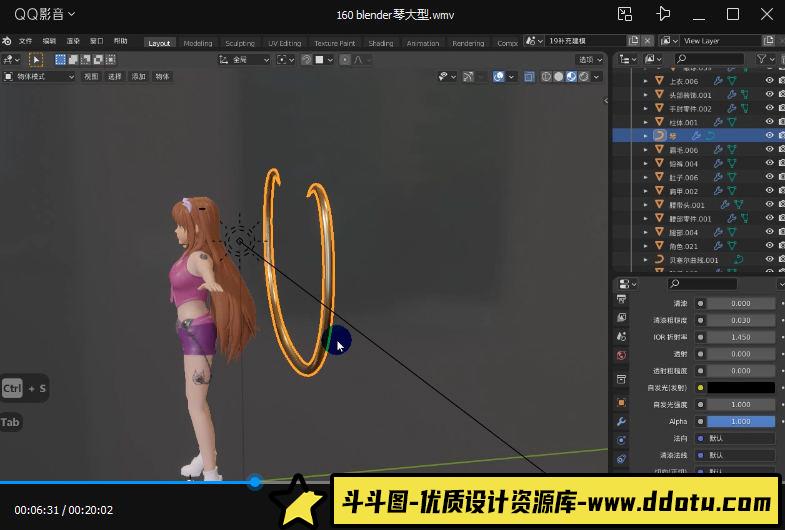
Task: Choose the extend selection mode icon
Action: [73, 60]
